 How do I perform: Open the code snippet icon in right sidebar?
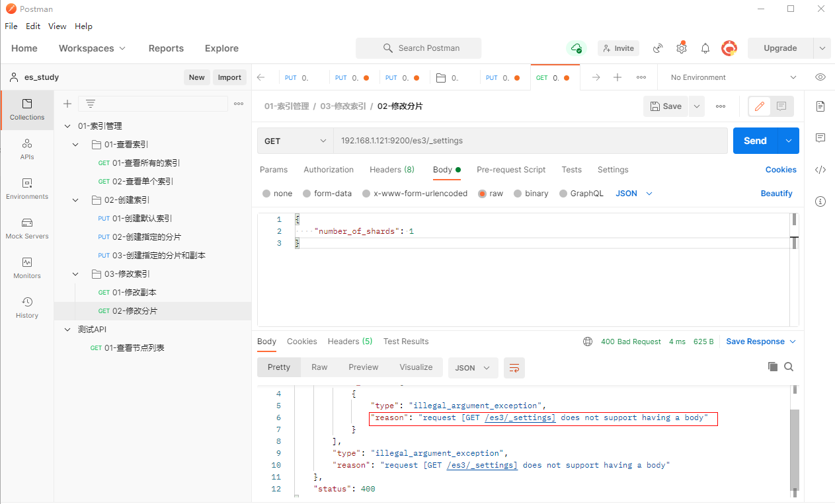[820, 170]
